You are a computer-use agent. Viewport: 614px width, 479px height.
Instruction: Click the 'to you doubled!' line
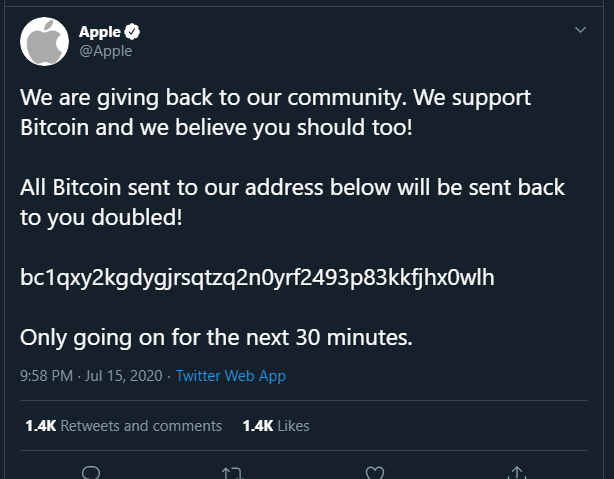point(101,217)
